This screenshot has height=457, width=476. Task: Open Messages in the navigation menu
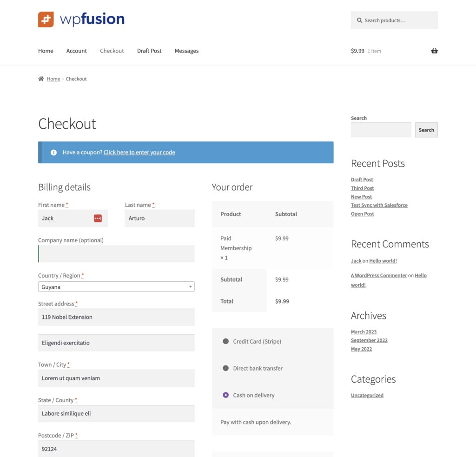[187, 51]
